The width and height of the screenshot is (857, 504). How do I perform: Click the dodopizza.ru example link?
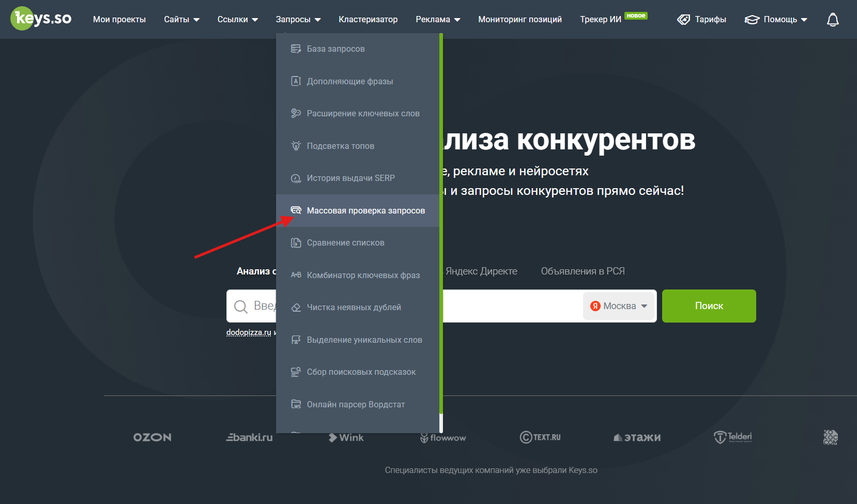pyautogui.click(x=249, y=332)
